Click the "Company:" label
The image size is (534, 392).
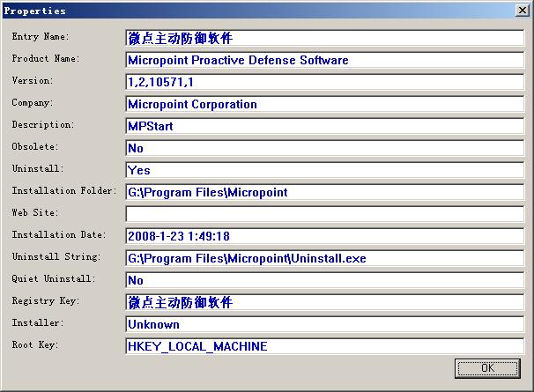(x=33, y=102)
